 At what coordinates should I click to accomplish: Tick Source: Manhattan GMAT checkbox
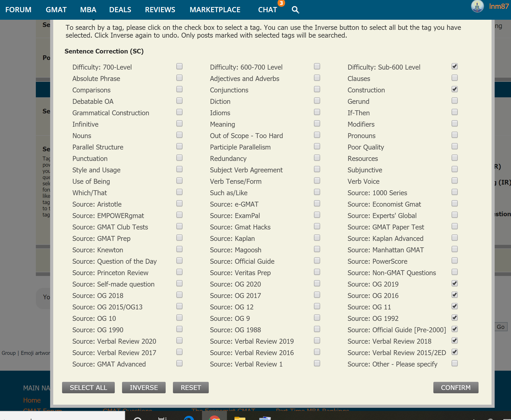(454, 249)
